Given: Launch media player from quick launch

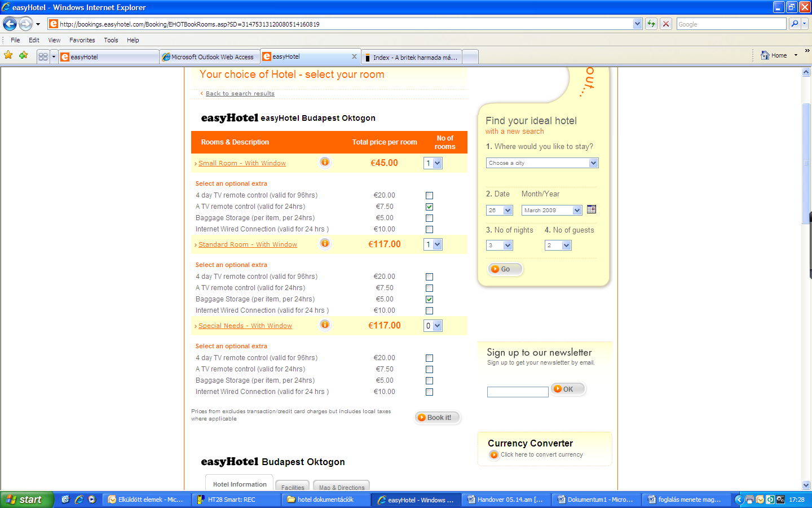Looking at the screenshot, I should pos(92,500).
